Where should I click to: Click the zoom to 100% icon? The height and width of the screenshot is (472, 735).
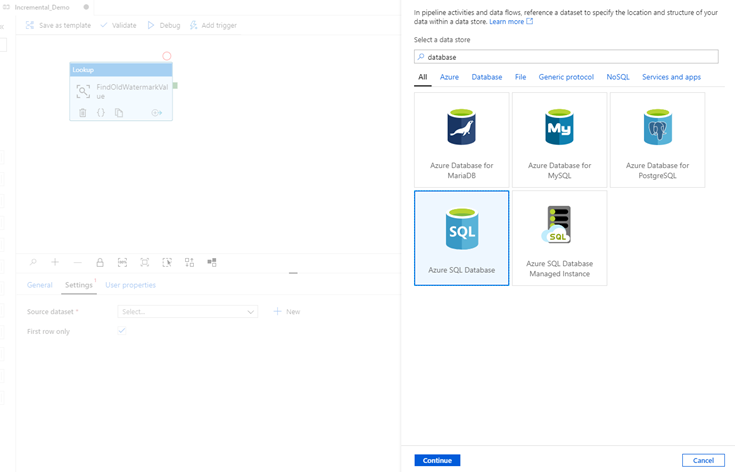122,262
